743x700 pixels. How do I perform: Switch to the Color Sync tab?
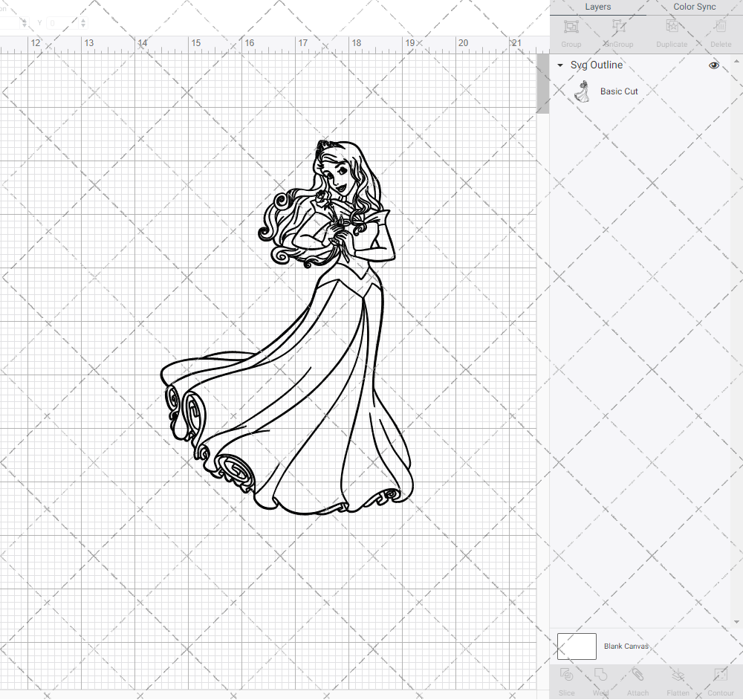[x=694, y=7]
